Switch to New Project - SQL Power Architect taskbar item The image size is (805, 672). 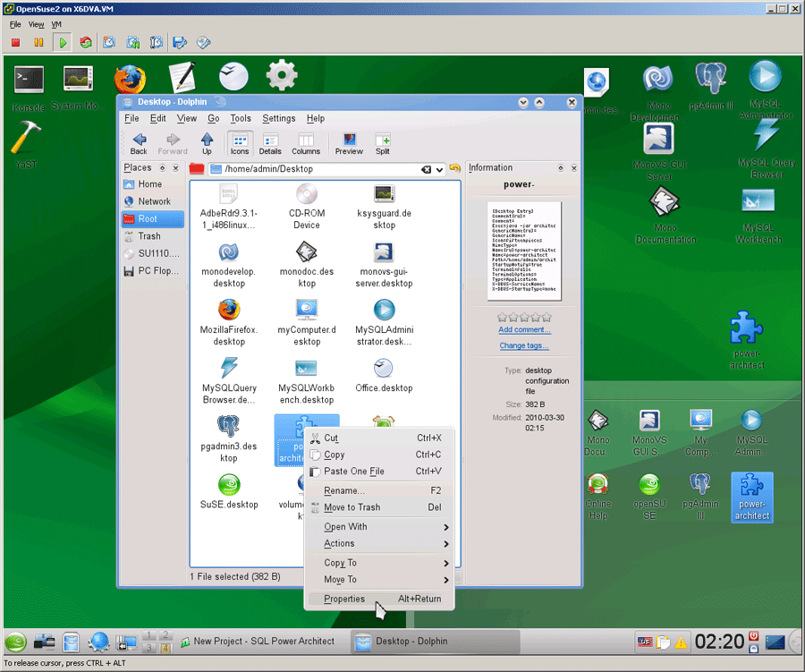[x=258, y=642]
